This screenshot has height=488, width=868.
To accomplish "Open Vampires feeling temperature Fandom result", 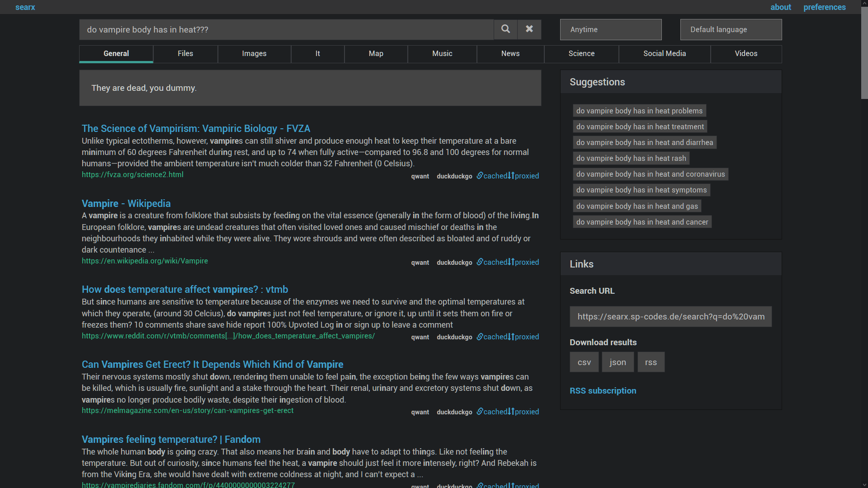I will pyautogui.click(x=171, y=440).
